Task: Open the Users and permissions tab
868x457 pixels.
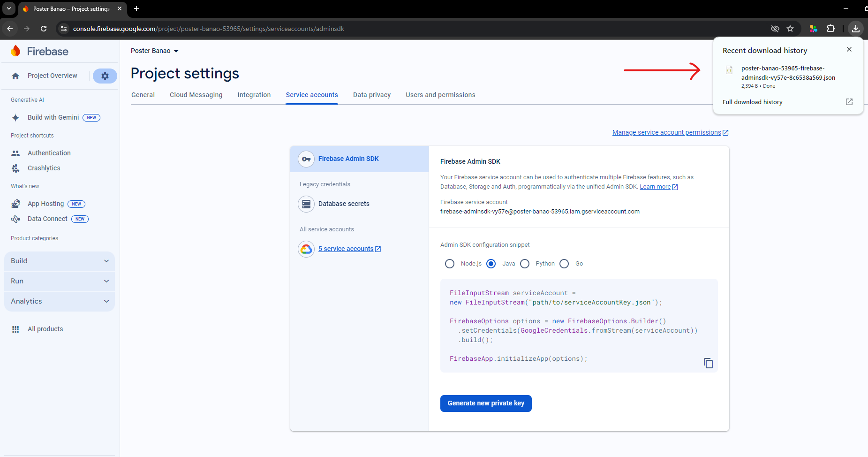Action: coord(440,95)
